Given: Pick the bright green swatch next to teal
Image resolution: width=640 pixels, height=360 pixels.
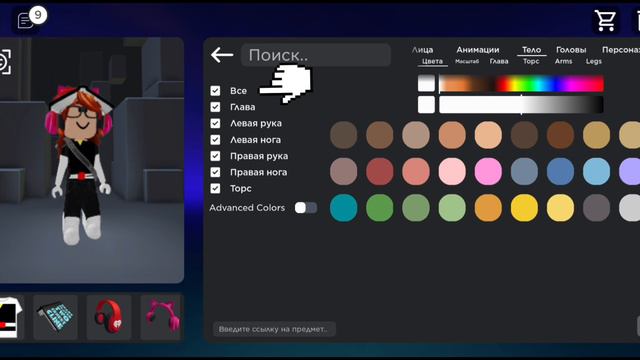Looking at the screenshot, I should [380, 208].
